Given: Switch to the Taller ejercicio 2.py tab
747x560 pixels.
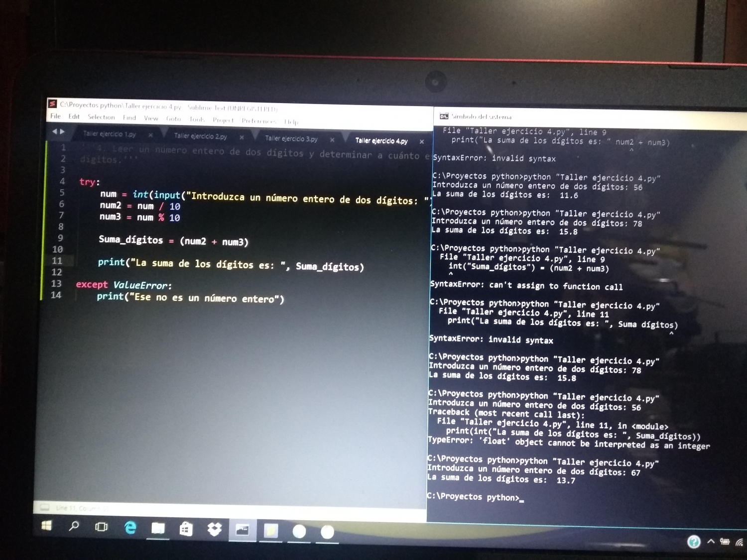Looking at the screenshot, I should tap(200, 136).
